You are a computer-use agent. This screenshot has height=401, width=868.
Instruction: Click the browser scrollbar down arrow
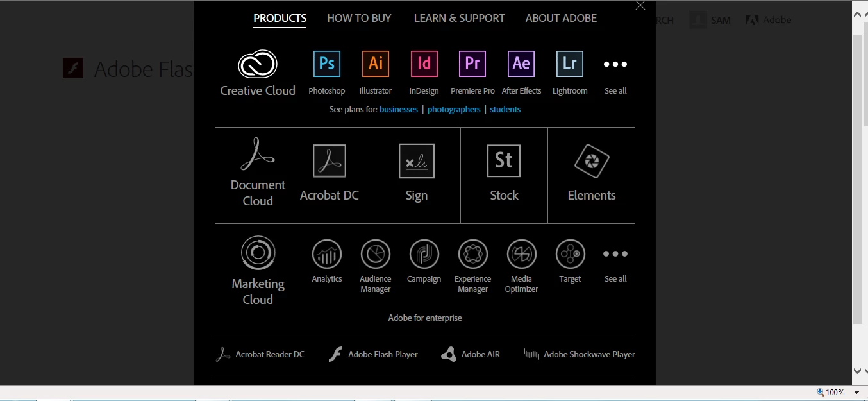click(858, 371)
